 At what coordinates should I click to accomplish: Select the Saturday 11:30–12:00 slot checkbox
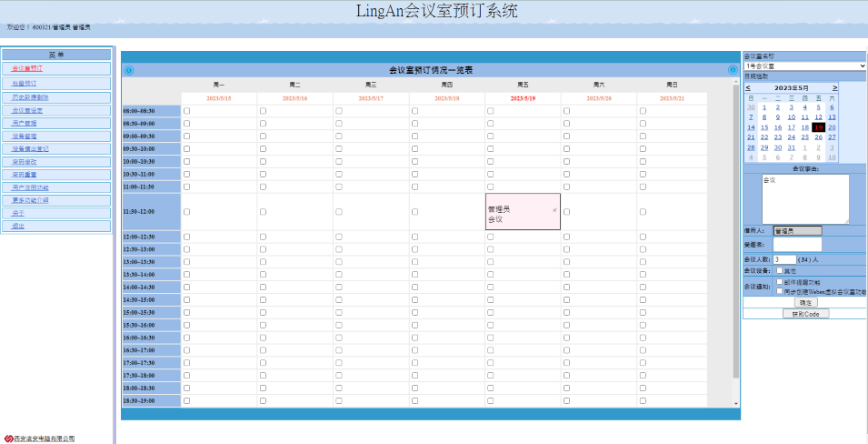[x=566, y=211]
